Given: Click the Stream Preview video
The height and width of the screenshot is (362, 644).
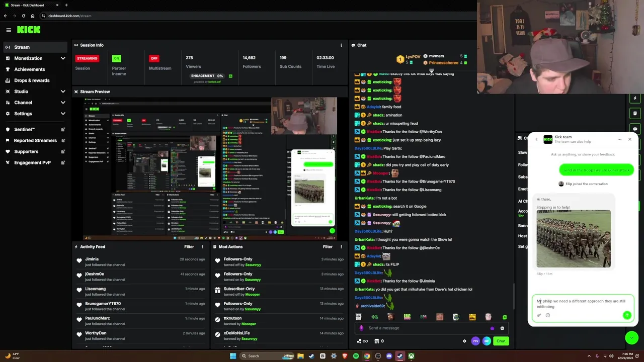Looking at the screenshot, I should pyautogui.click(x=210, y=168).
